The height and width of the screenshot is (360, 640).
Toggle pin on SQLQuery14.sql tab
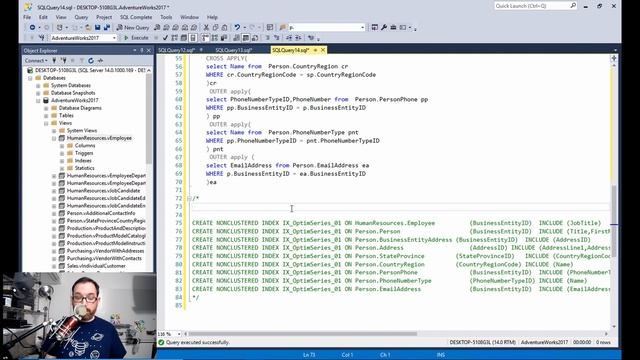click(315, 50)
